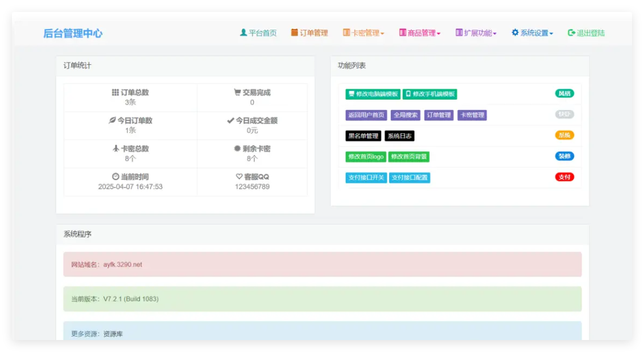
Task: Open the 资源库 link under 更多资源
Action: coord(113,334)
